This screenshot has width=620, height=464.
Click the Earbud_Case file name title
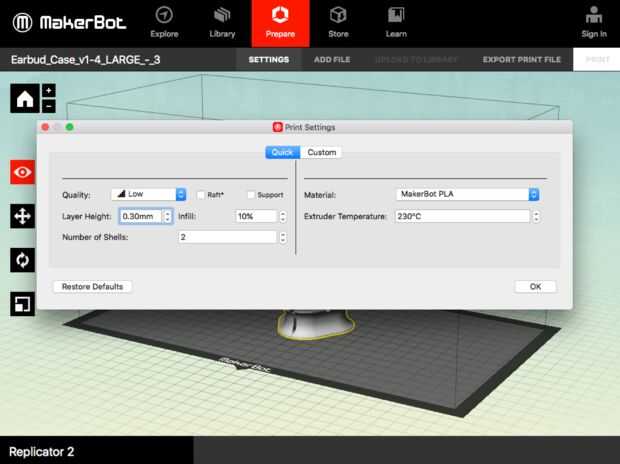(85, 60)
